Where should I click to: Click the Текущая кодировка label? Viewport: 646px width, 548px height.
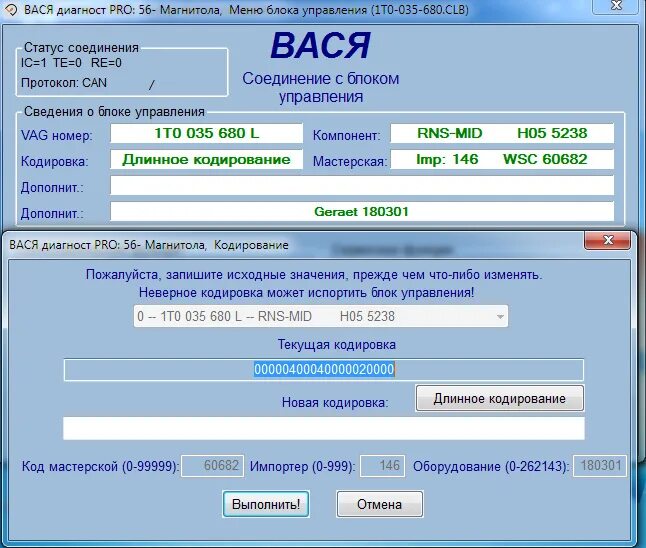(337, 344)
